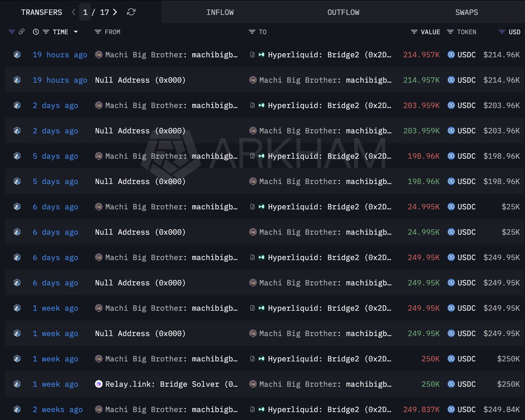The width and height of the screenshot is (525, 420).
Task: Go to previous transfers page
Action: (73, 12)
